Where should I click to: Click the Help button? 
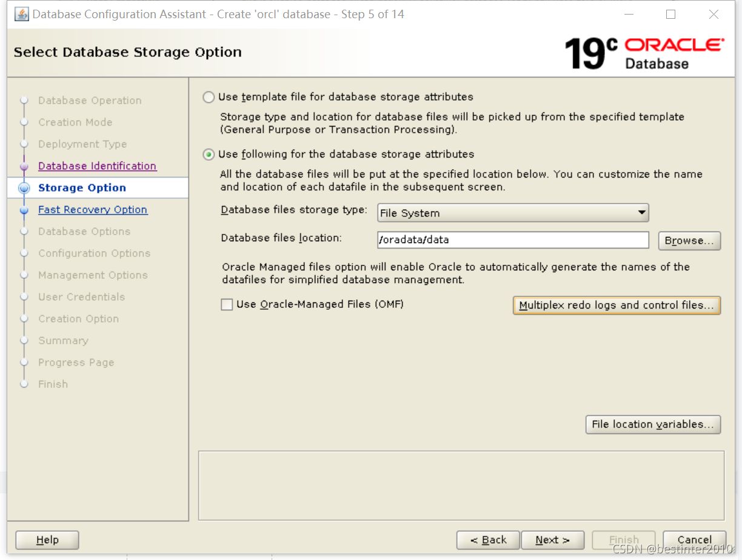(47, 540)
